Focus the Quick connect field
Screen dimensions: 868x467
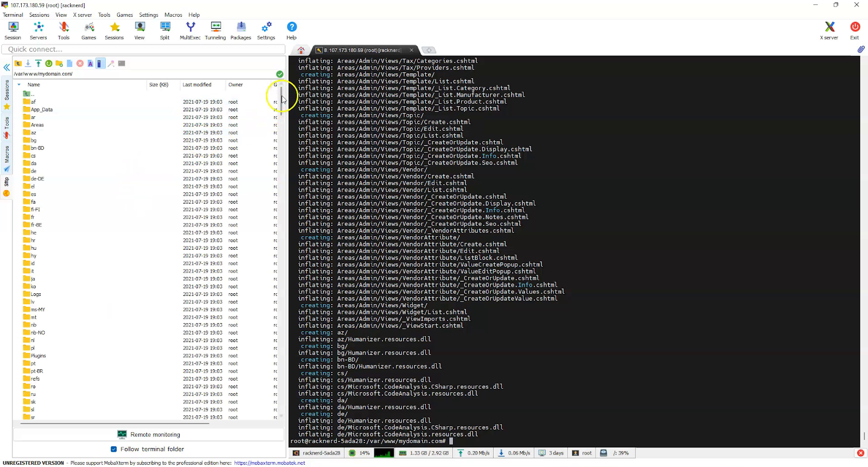(x=143, y=49)
